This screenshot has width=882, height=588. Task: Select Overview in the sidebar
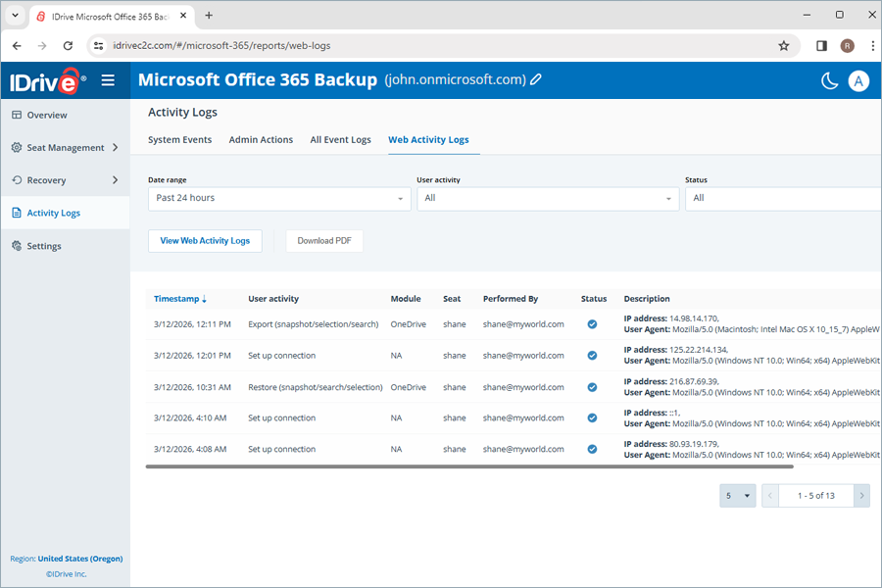[47, 115]
